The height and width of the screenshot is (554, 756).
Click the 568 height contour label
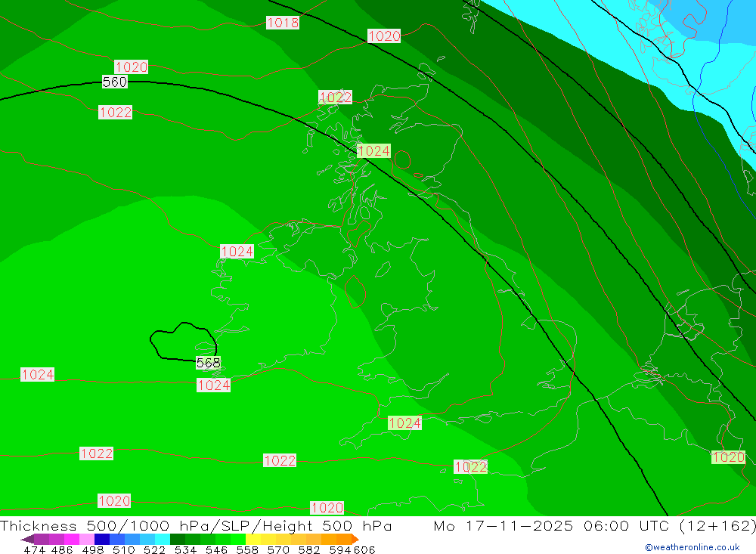point(209,363)
